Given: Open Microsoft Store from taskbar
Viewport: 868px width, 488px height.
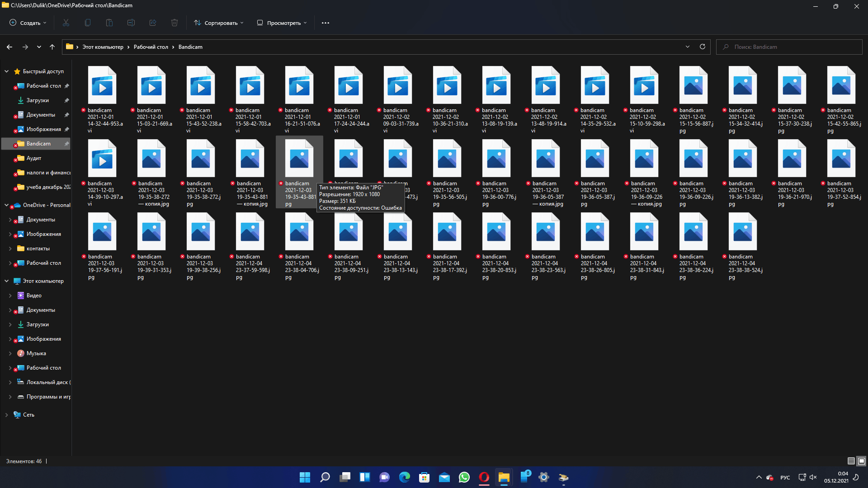Looking at the screenshot, I should point(425,477).
